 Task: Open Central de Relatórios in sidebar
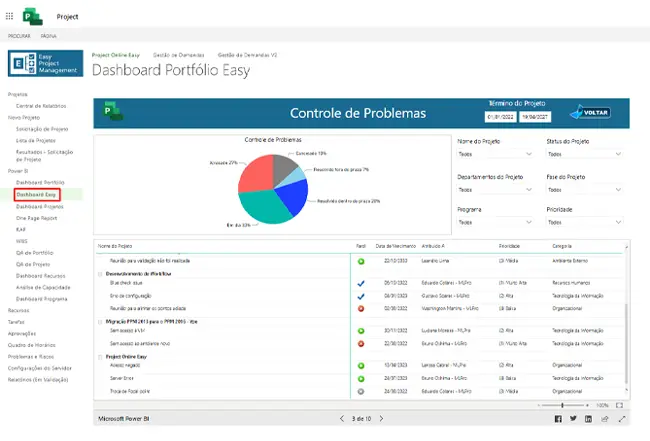click(41, 106)
